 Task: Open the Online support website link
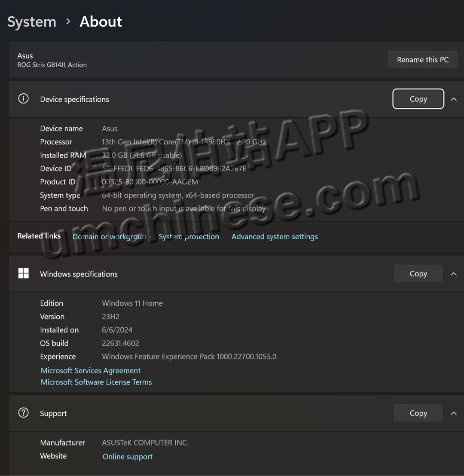[128, 457]
